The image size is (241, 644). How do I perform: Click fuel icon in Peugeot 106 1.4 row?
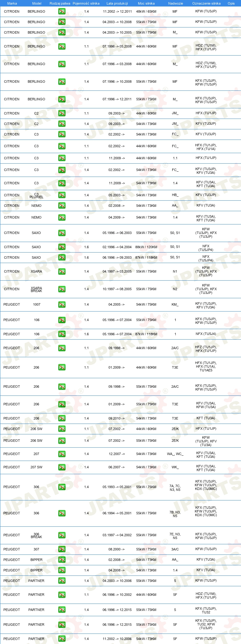tap(62, 320)
